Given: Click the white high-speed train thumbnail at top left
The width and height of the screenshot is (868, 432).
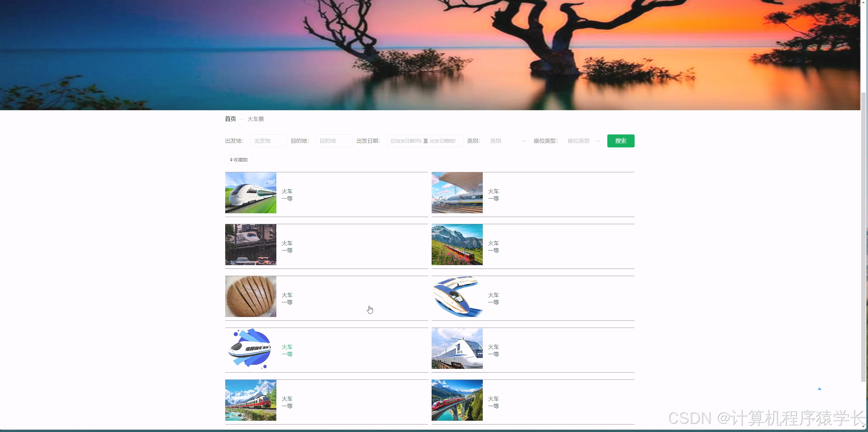Looking at the screenshot, I should tap(250, 192).
